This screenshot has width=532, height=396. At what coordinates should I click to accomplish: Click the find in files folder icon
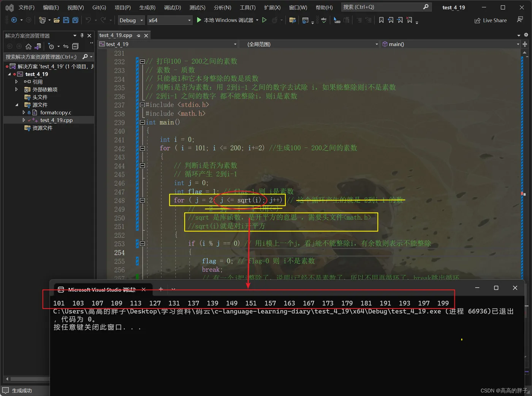tap(292, 20)
